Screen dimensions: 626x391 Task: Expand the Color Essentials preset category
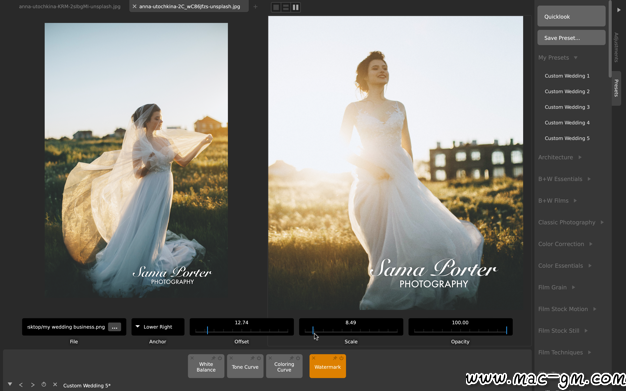pyautogui.click(x=565, y=266)
